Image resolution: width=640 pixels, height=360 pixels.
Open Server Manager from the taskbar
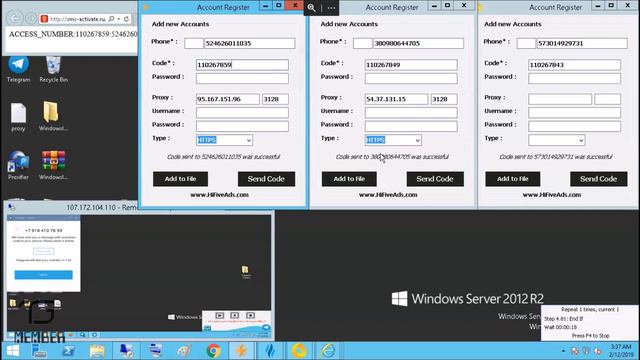[40, 351]
